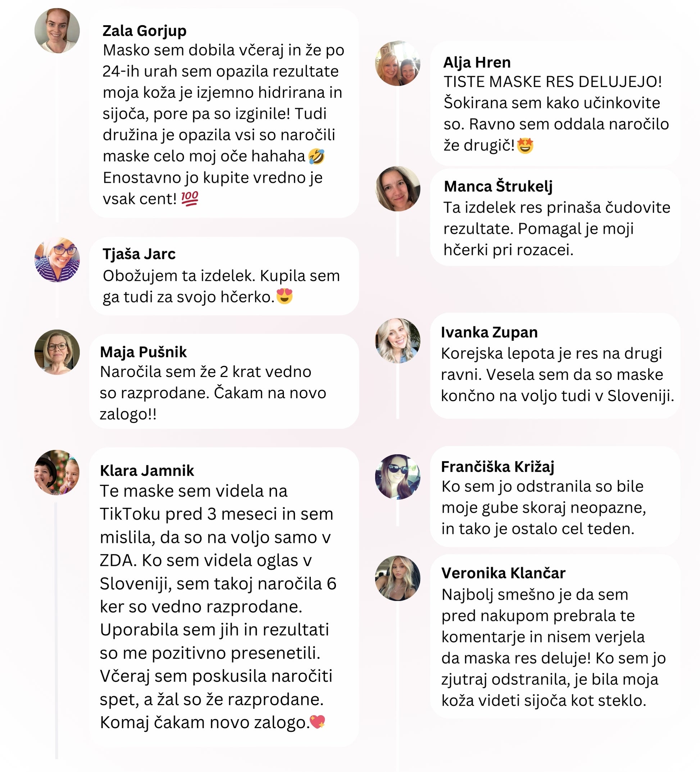Click the heart-eyes emoji in Tjaša's comment
Viewport: 700px width, 772px height.
pyautogui.click(x=284, y=296)
